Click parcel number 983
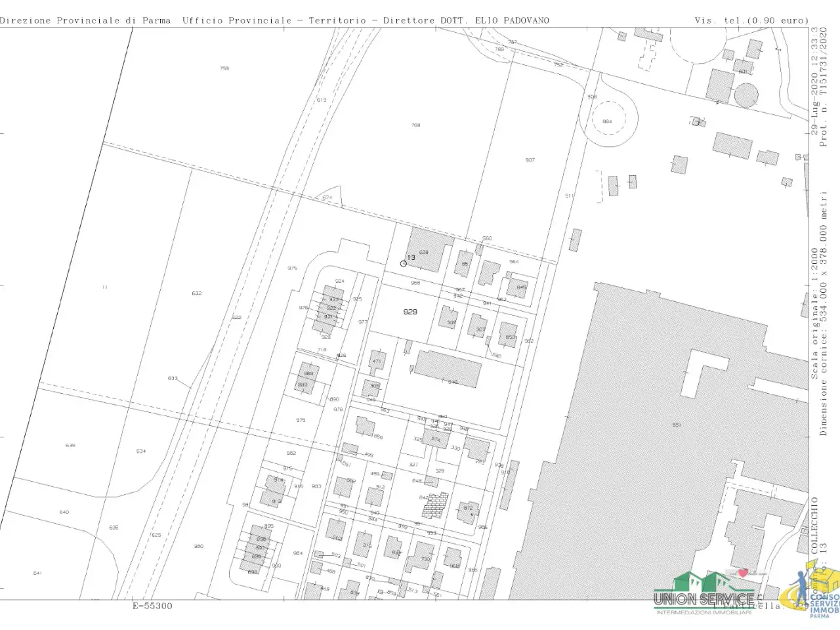The image size is (840, 630). tap(316, 486)
